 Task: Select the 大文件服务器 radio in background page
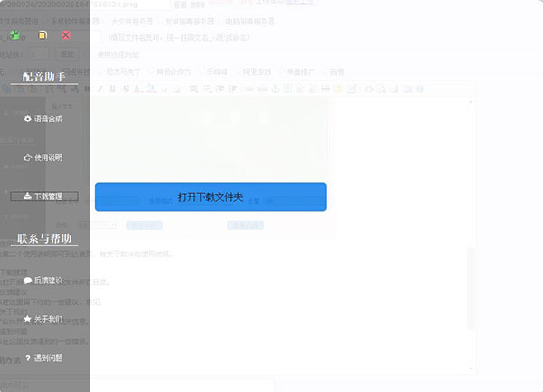pyautogui.click(x=106, y=22)
